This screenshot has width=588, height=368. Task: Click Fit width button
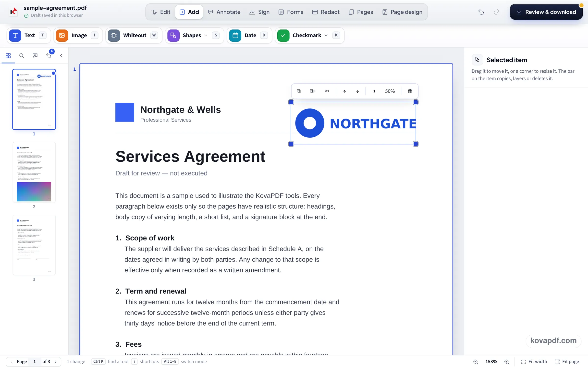pyautogui.click(x=534, y=362)
